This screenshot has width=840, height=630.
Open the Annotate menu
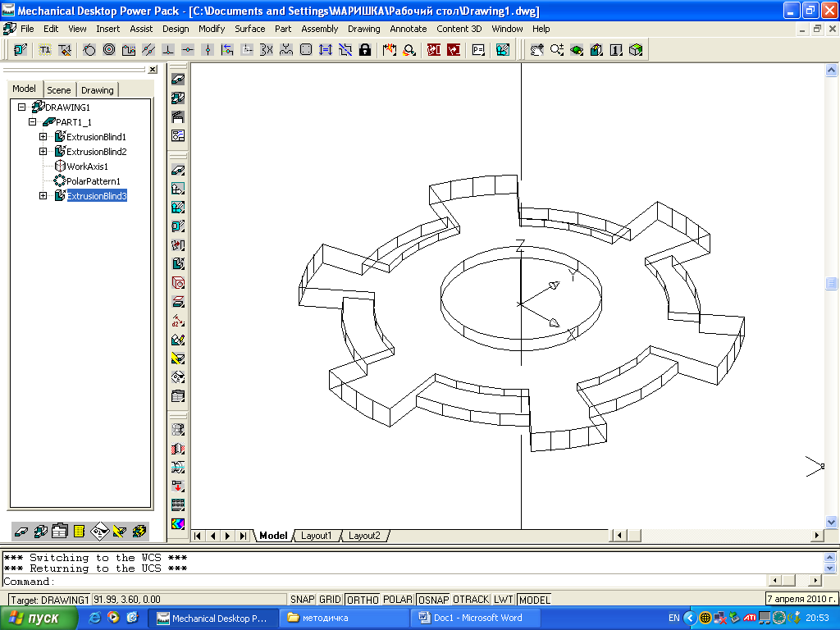(x=409, y=29)
